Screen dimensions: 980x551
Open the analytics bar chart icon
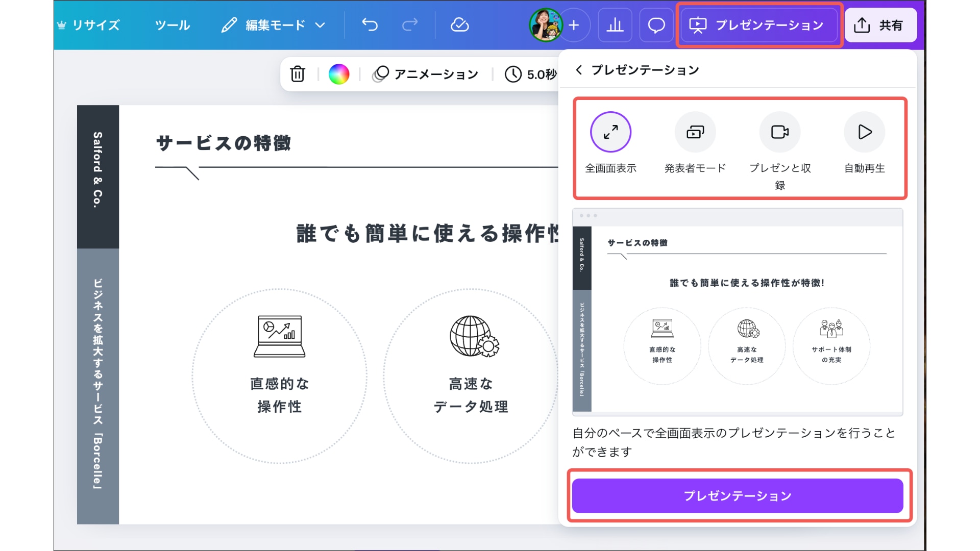[615, 24]
